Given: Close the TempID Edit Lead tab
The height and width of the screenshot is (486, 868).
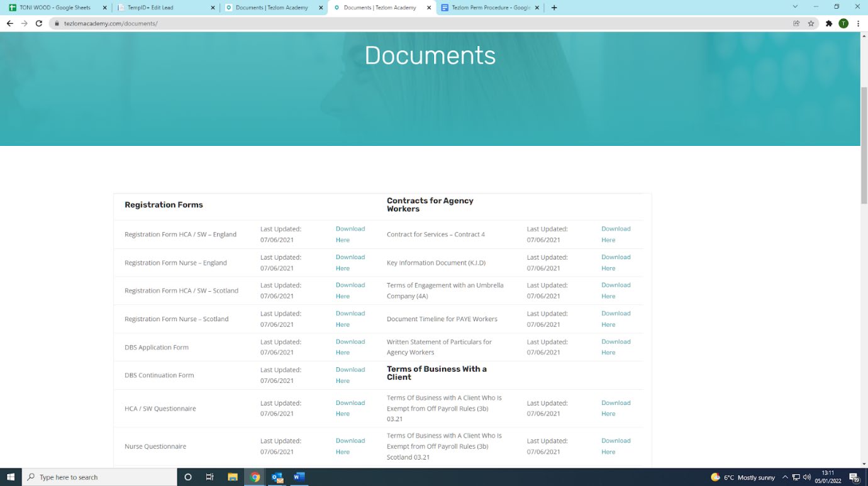Looking at the screenshot, I should 213,8.
